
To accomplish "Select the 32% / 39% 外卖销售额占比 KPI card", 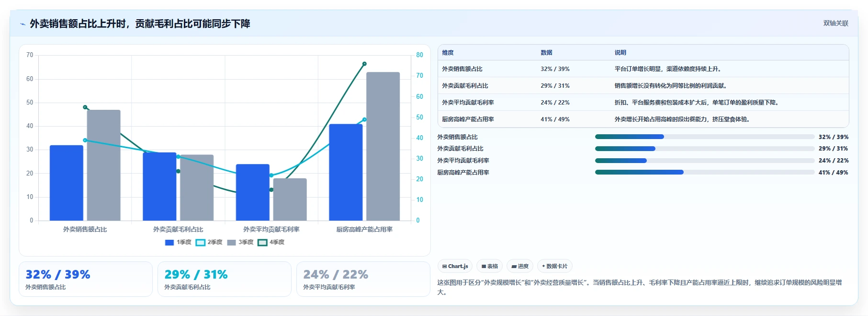I will tap(86, 279).
